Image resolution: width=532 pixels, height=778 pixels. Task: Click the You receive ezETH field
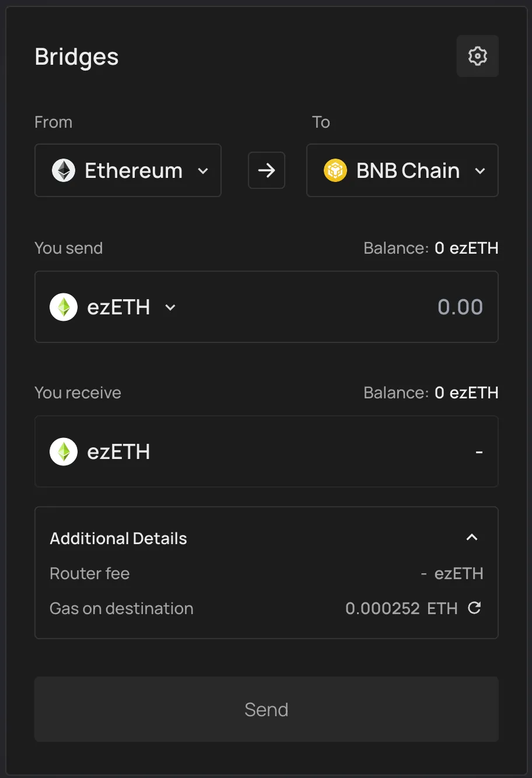(x=267, y=452)
